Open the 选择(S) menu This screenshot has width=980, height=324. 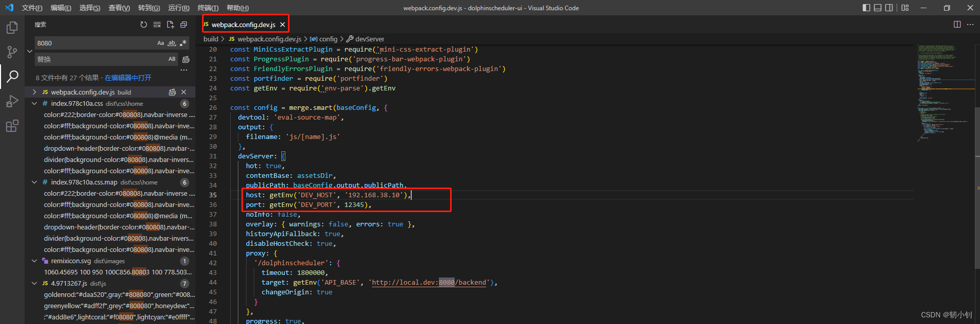pyautogui.click(x=90, y=8)
